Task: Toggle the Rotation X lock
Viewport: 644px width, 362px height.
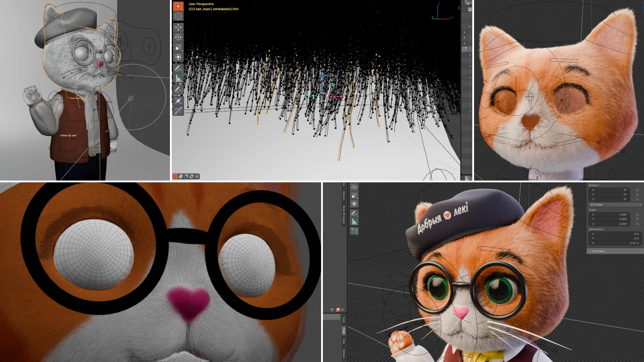Action: click(x=637, y=190)
